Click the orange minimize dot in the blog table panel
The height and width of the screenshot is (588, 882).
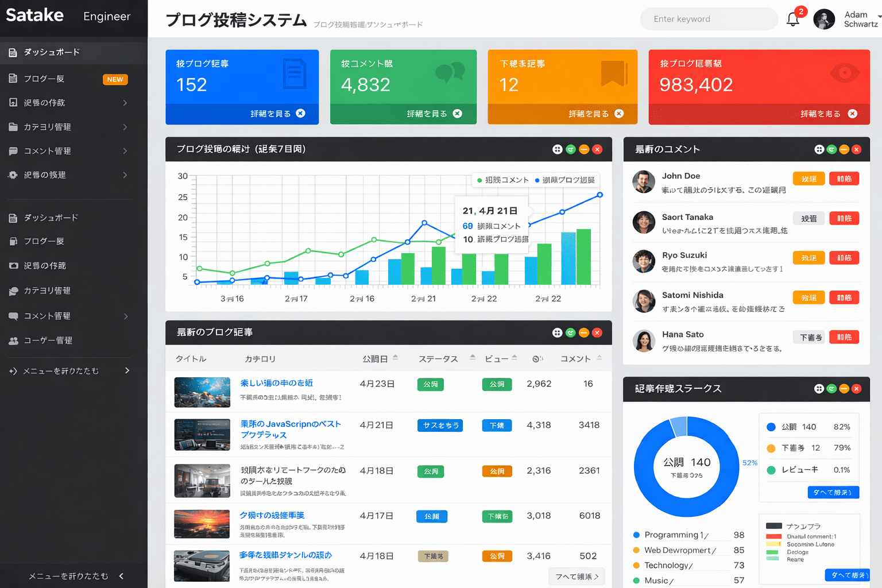(x=584, y=332)
